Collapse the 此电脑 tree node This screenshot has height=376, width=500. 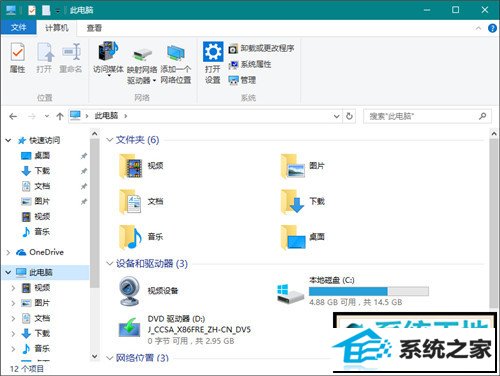pos(8,272)
